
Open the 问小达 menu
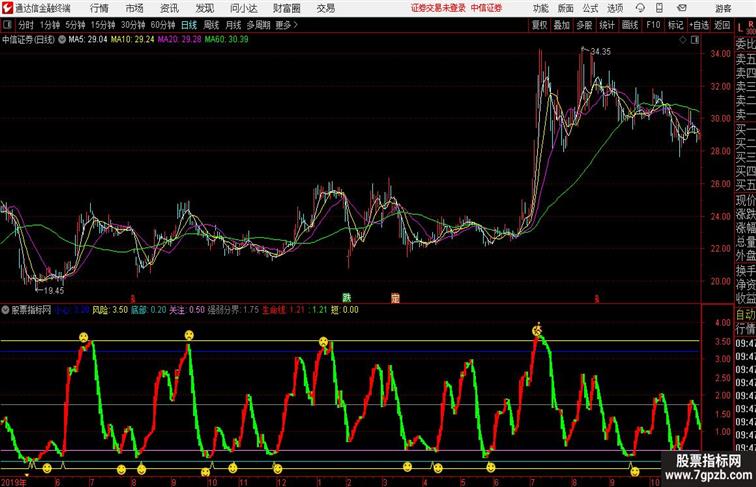[x=243, y=8]
